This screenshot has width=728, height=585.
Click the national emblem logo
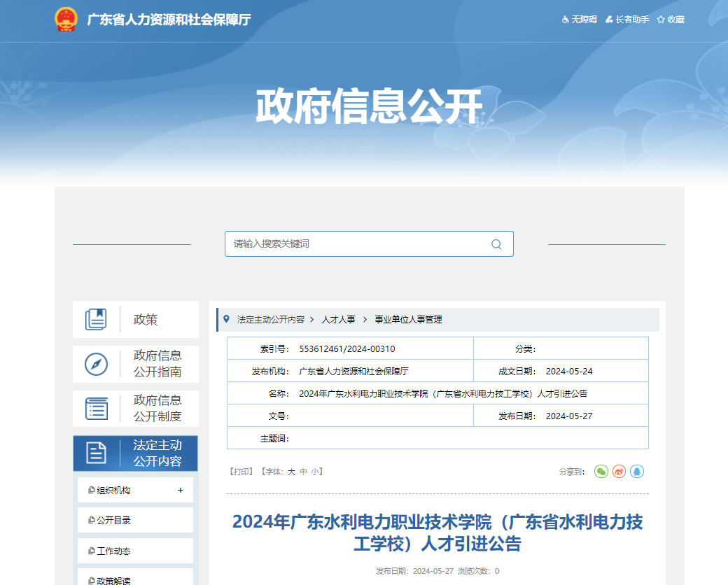click(66, 20)
